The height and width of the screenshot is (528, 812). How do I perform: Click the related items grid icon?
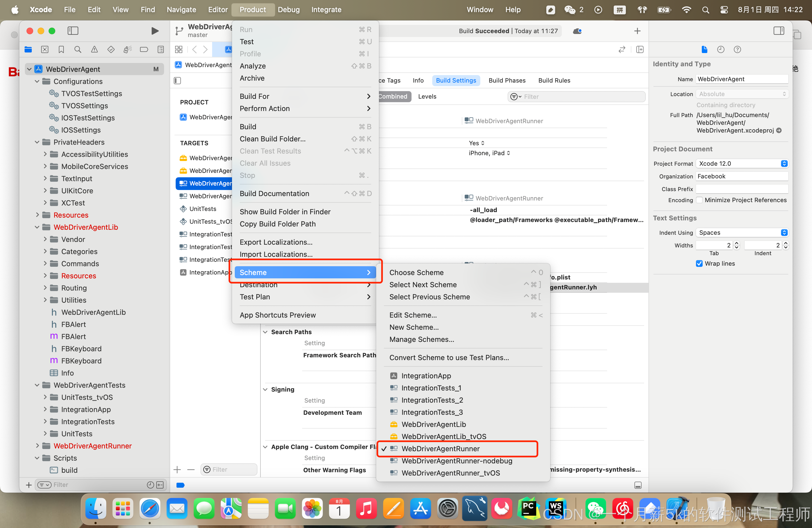(179, 49)
